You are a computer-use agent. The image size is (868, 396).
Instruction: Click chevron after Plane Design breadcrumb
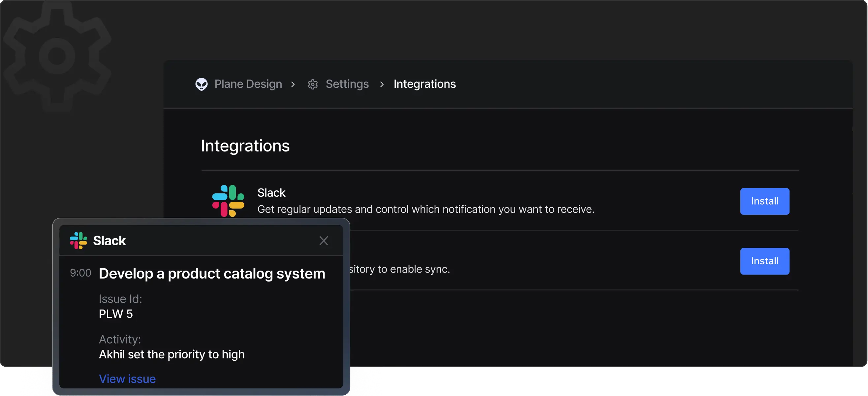(293, 84)
